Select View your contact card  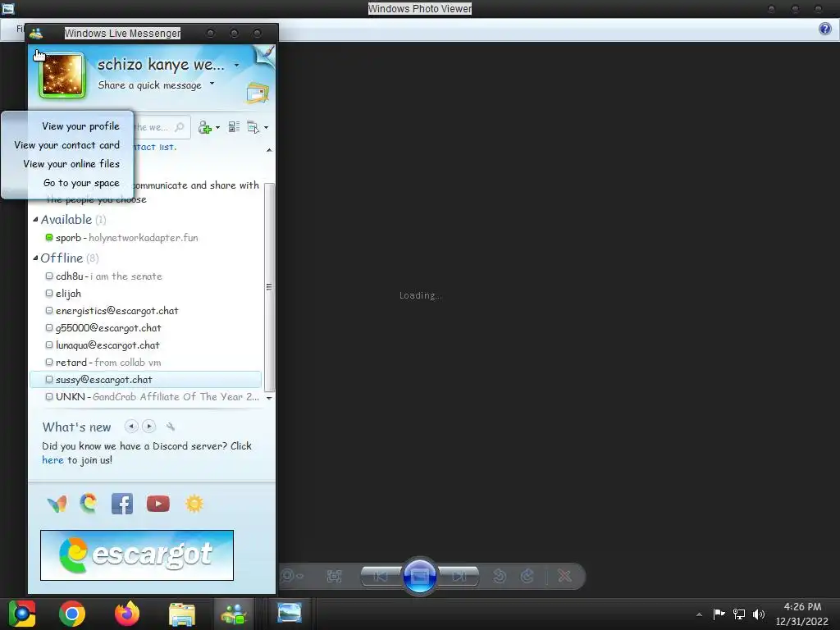(67, 145)
